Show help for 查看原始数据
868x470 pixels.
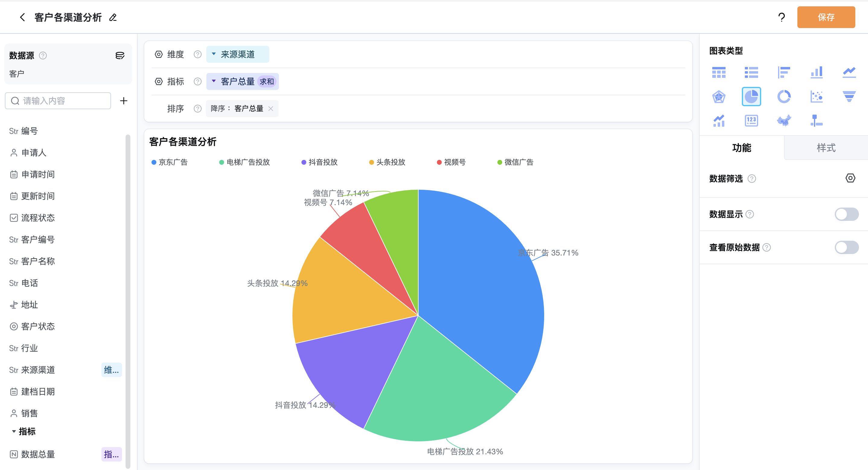(x=767, y=248)
